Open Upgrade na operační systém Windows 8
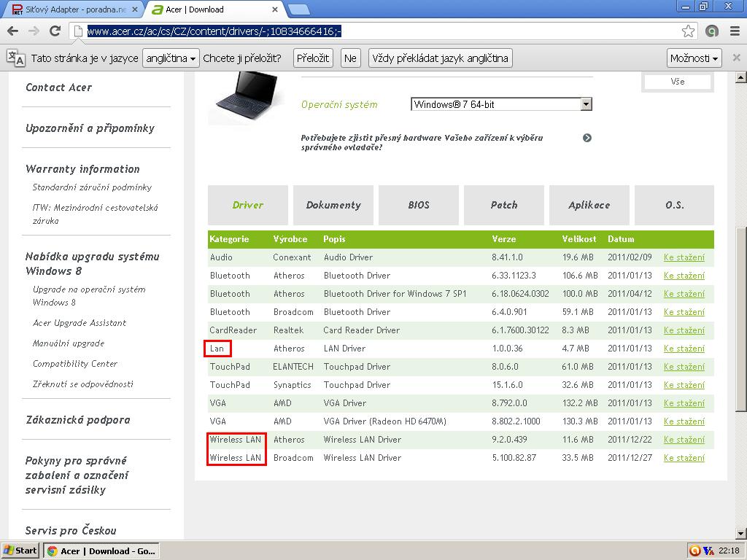The height and width of the screenshot is (560, 747). point(89,296)
